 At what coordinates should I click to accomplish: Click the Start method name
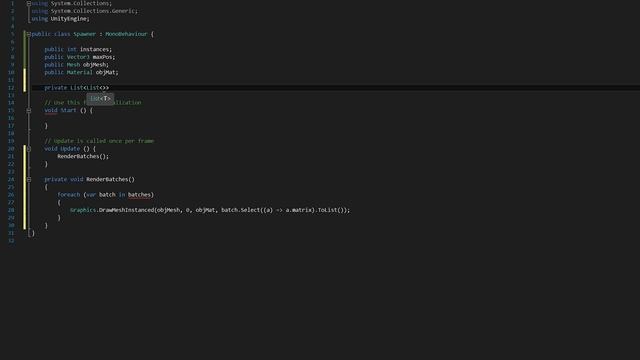tap(69, 111)
